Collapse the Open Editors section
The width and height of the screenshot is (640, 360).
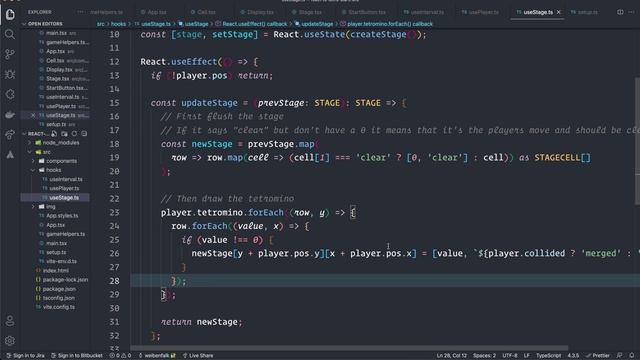[45, 24]
